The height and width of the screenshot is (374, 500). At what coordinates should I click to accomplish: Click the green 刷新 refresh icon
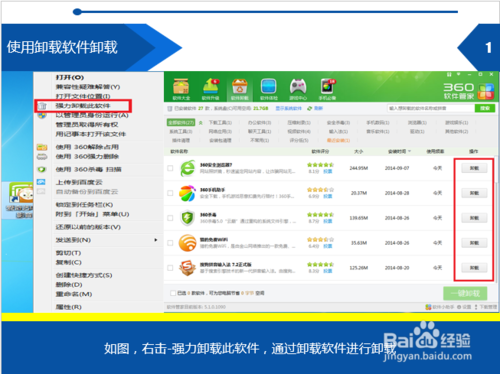point(310,108)
